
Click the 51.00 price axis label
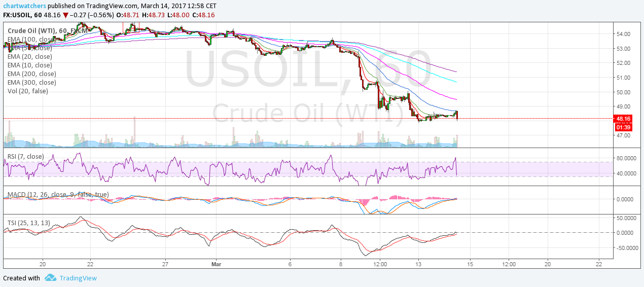(x=624, y=78)
